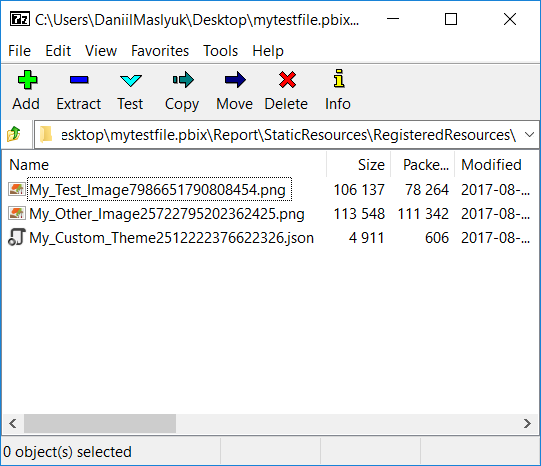Click the blue Extract minus icon
Screen dimensions: 541x466
click(79, 80)
